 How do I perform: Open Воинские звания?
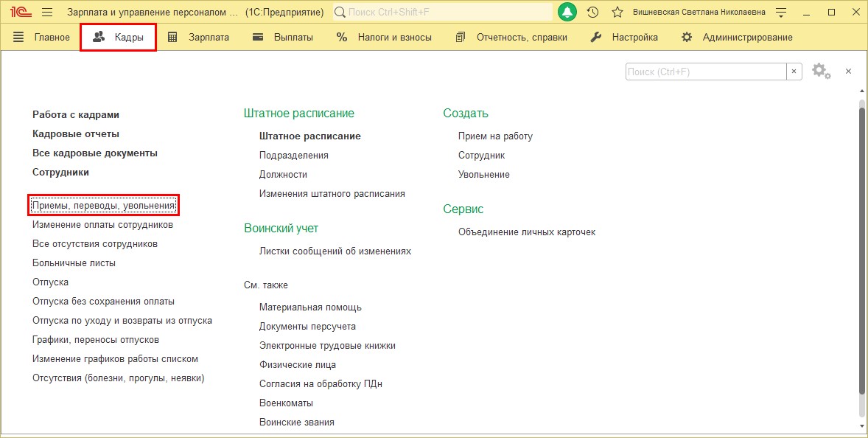tap(297, 422)
